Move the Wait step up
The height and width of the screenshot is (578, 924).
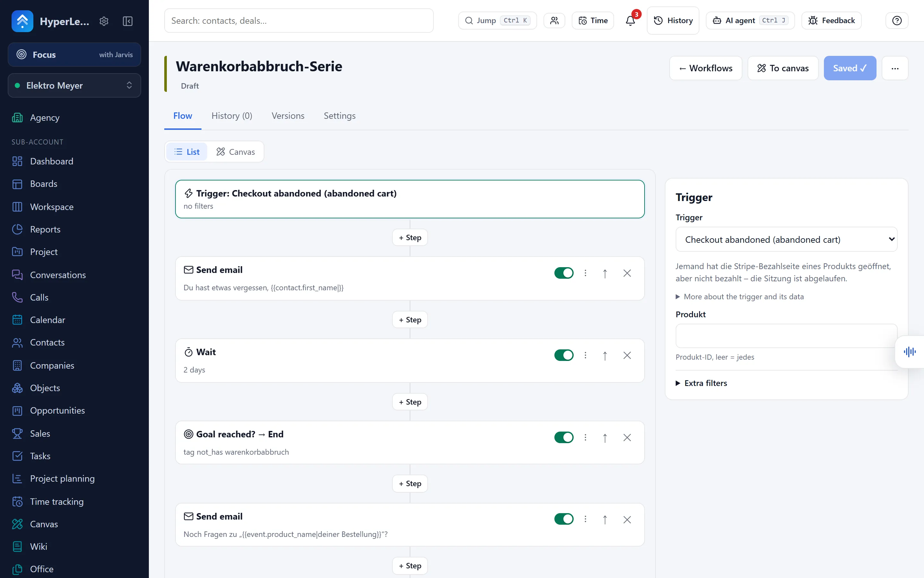(605, 355)
